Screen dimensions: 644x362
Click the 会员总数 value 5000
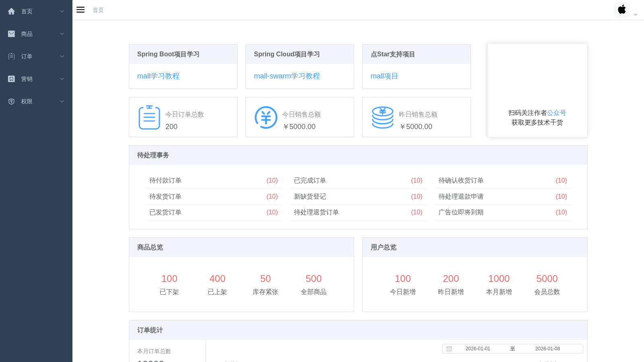pos(547,279)
